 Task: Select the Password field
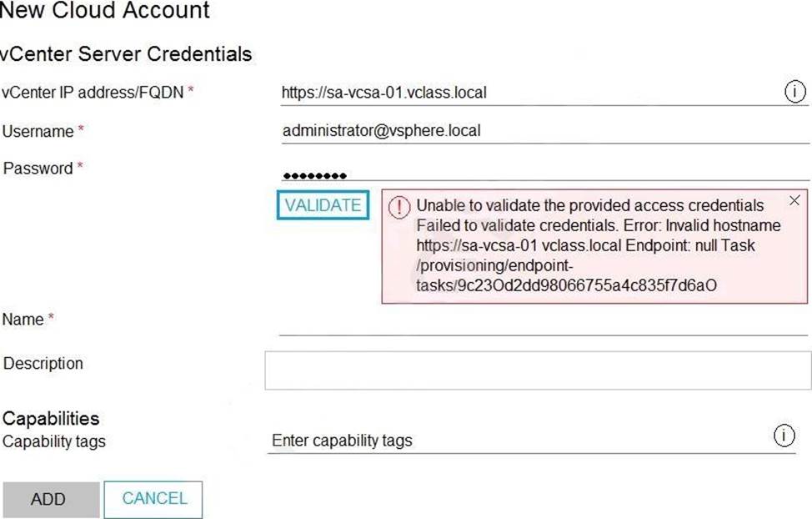click(x=544, y=170)
